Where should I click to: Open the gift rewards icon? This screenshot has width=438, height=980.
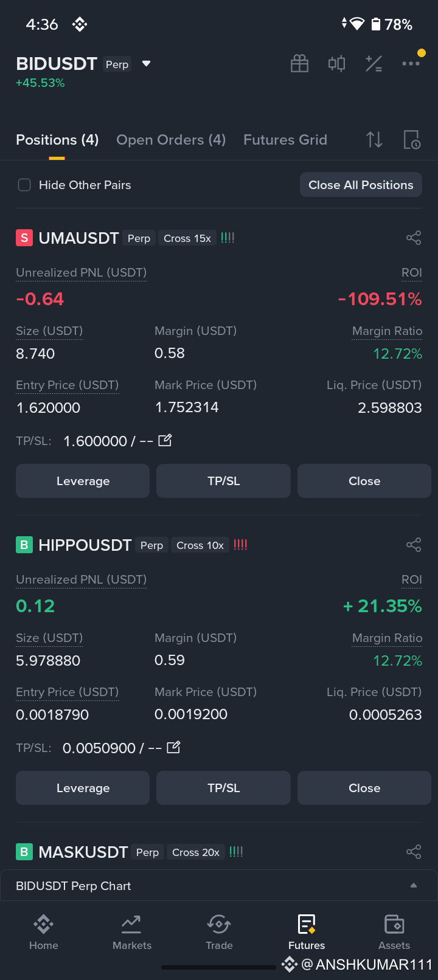[x=299, y=63]
